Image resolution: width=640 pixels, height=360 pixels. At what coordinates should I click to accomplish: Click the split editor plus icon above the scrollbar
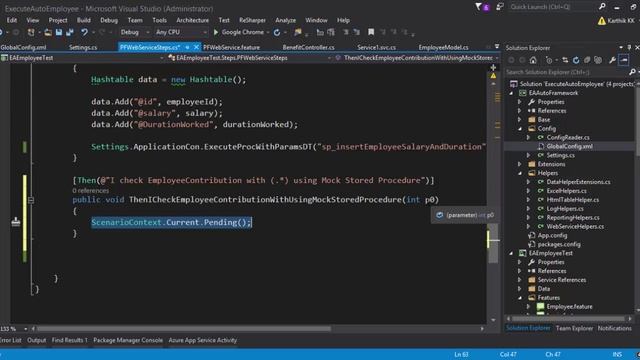tap(493, 67)
